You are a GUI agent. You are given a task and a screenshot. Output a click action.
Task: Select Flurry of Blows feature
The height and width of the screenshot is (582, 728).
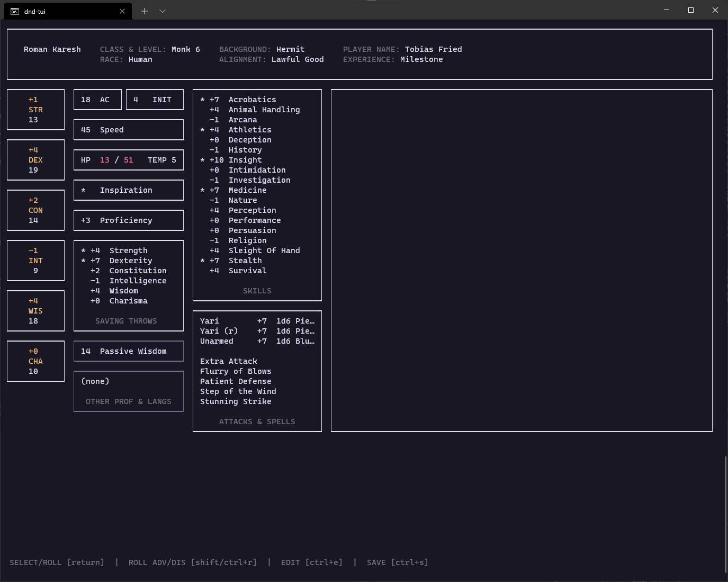236,371
